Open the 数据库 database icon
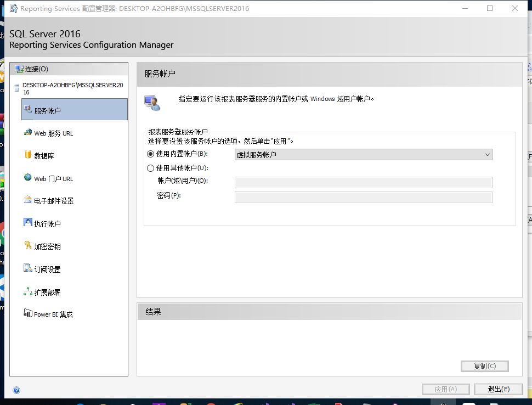Image resolution: width=532 pixels, height=405 pixels. [x=28, y=154]
